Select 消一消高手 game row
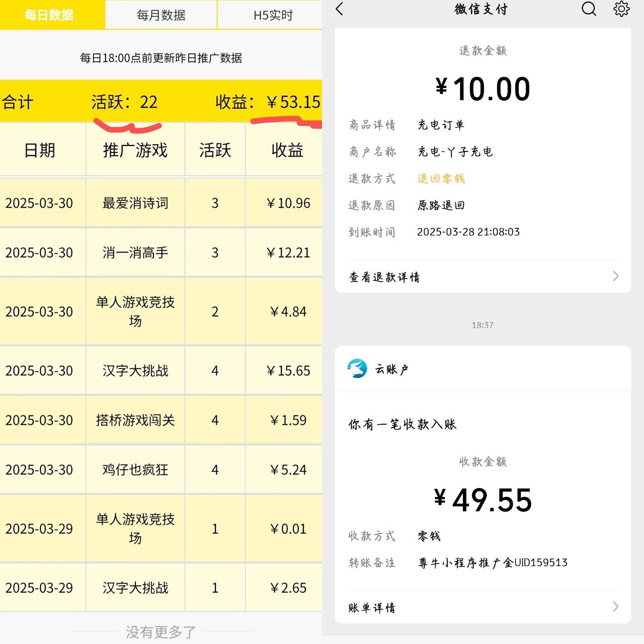 tap(161, 252)
